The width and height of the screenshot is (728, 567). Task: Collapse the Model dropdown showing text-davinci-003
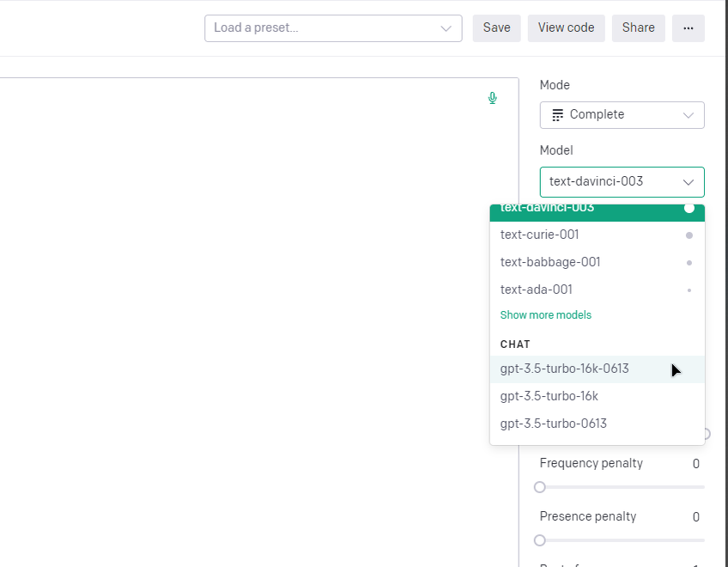tap(622, 182)
